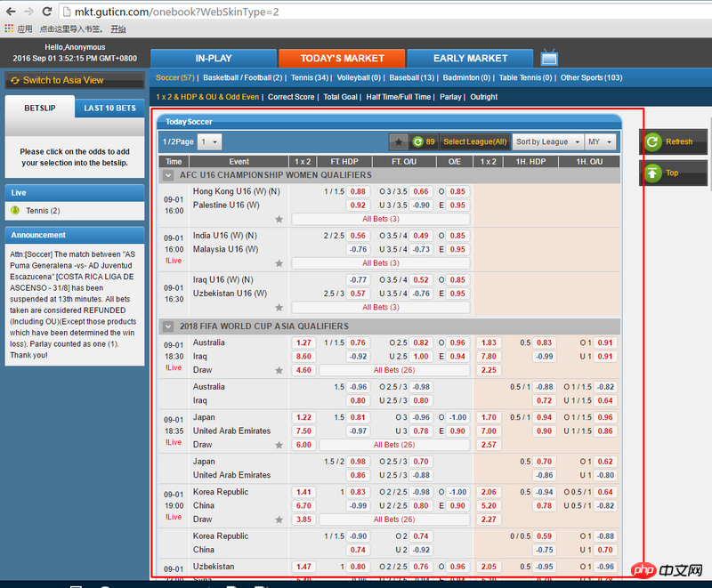
Task: Click the 开始 bookmark link
Action: pyautogui.click(x=118, y=29)
